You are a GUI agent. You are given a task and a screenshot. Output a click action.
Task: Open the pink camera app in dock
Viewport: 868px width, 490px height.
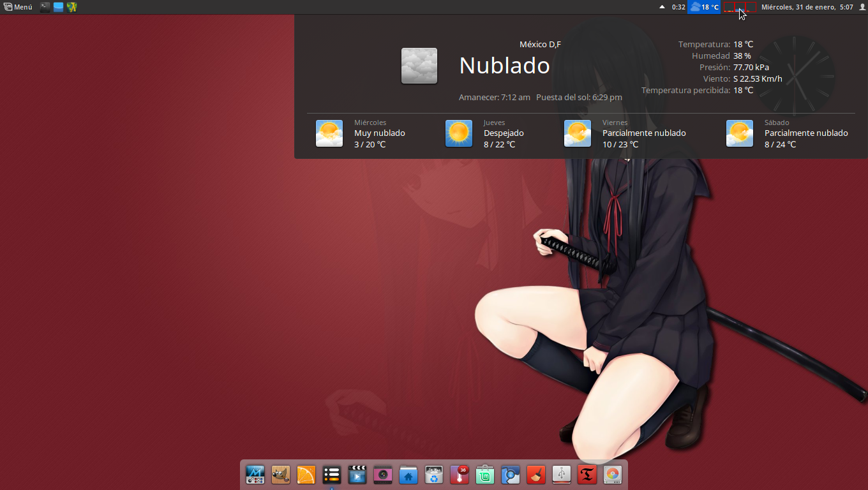pos(383,475)
